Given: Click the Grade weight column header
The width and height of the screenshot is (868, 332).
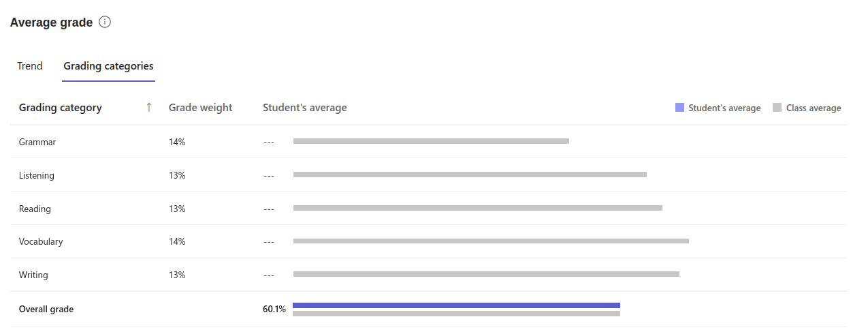Looking at the screenshot, I should click(x=200, y=108).
